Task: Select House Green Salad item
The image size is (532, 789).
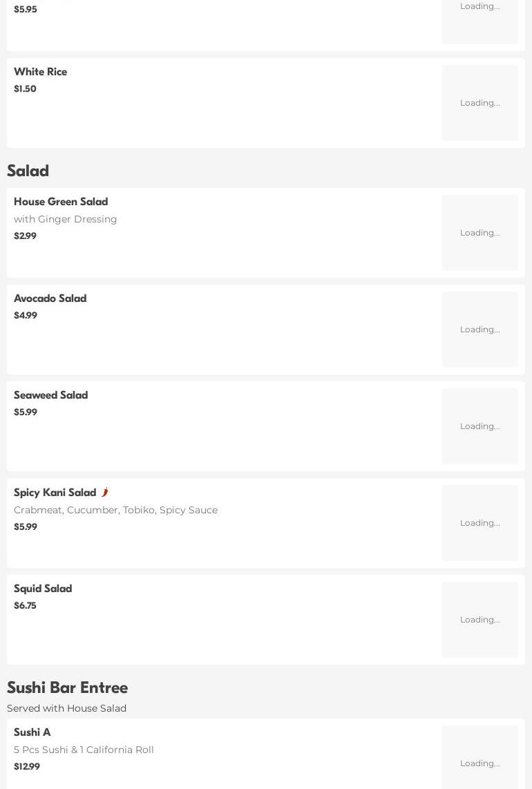Action: click(61, 202)
